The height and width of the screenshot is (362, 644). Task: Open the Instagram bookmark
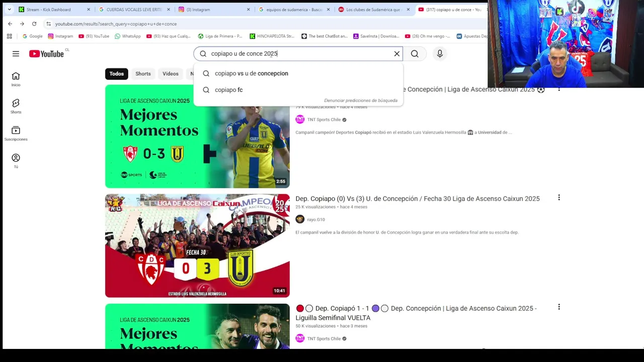60,36
